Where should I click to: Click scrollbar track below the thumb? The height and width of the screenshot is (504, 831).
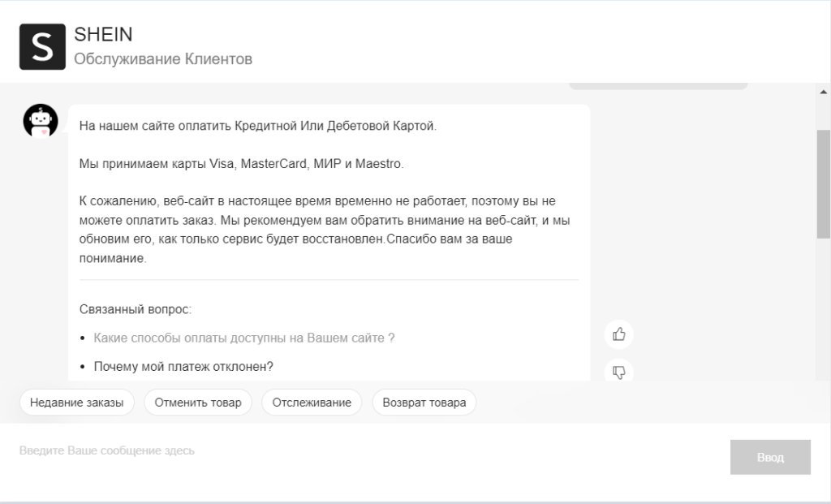tap(824, 308)
